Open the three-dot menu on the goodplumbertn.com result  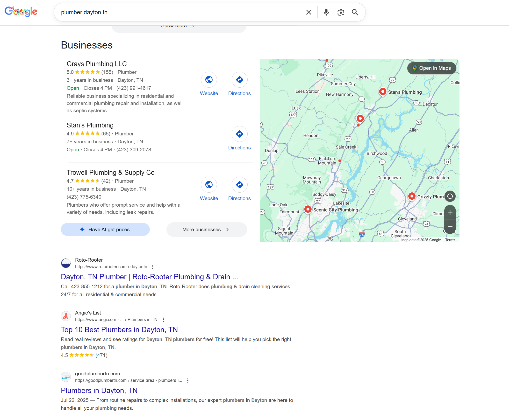click(188, 380)
